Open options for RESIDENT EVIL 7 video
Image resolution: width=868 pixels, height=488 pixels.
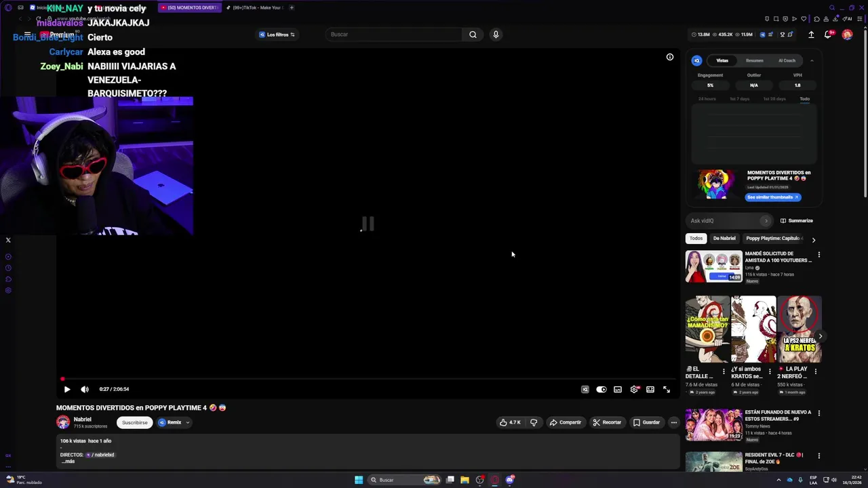[x=818, y=455]
